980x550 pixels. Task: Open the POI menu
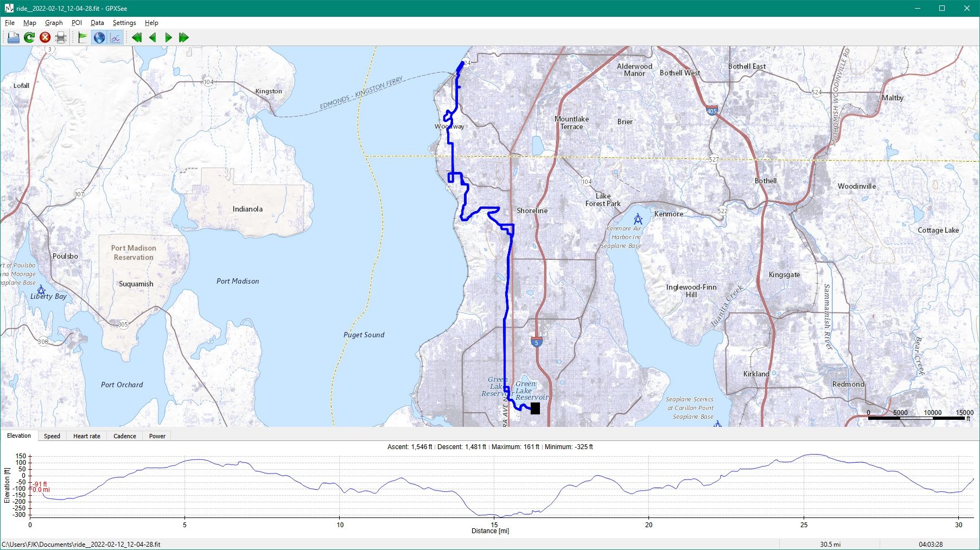click(77, 23)
